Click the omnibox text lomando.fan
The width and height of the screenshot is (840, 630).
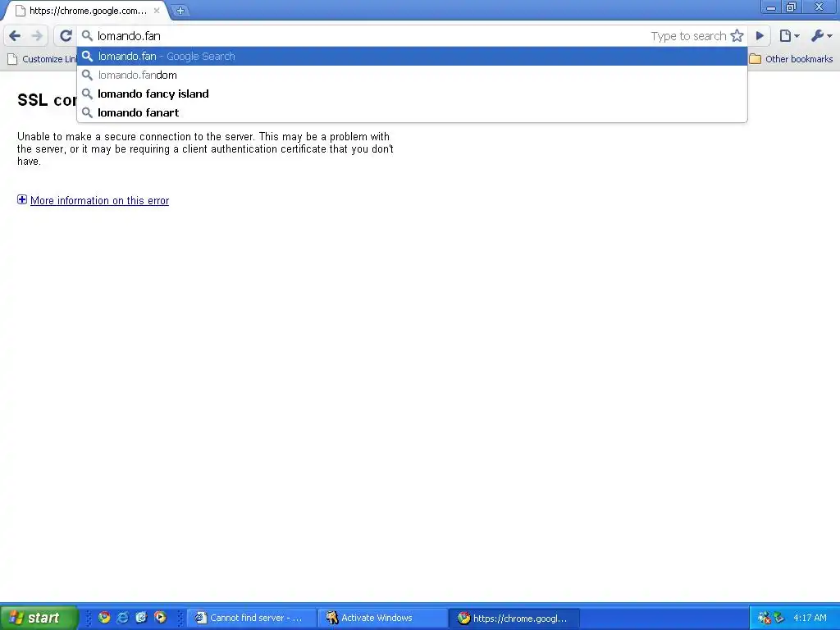(x=129, y=36)
